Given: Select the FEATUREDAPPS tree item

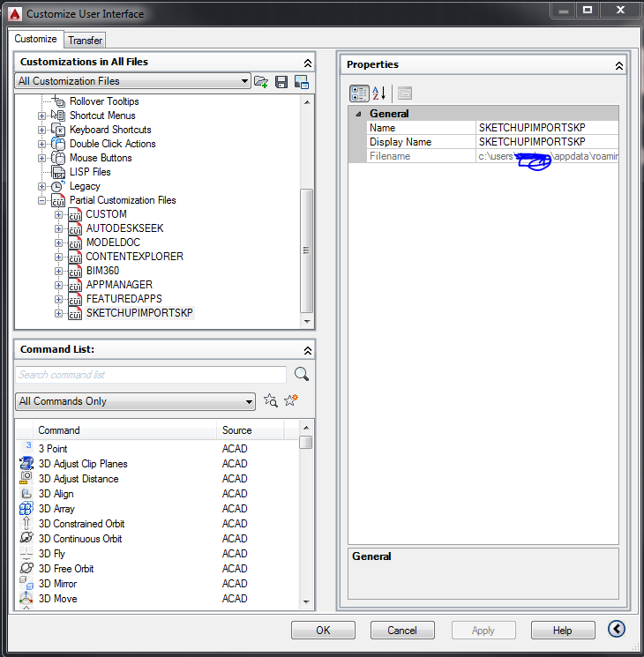Looking at the screenshot, I should click(x=124, y=299).
